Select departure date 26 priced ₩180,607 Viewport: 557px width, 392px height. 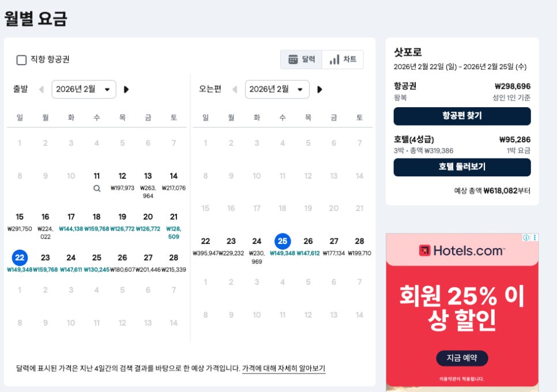click(x=122, y=263)
